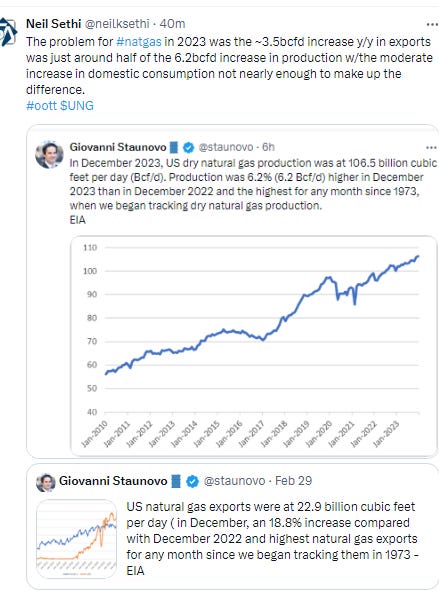The height and width of the screenshot is (598, 439).
Task: Click the 40m timestamp on Neil's tweet
Action: [172, 24]
